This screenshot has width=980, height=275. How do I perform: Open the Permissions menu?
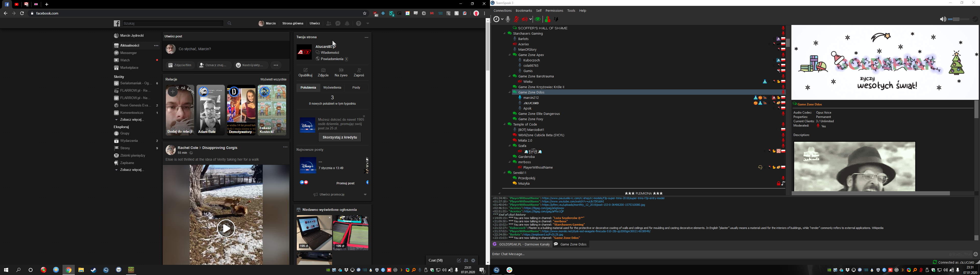[x=554, y=11]
